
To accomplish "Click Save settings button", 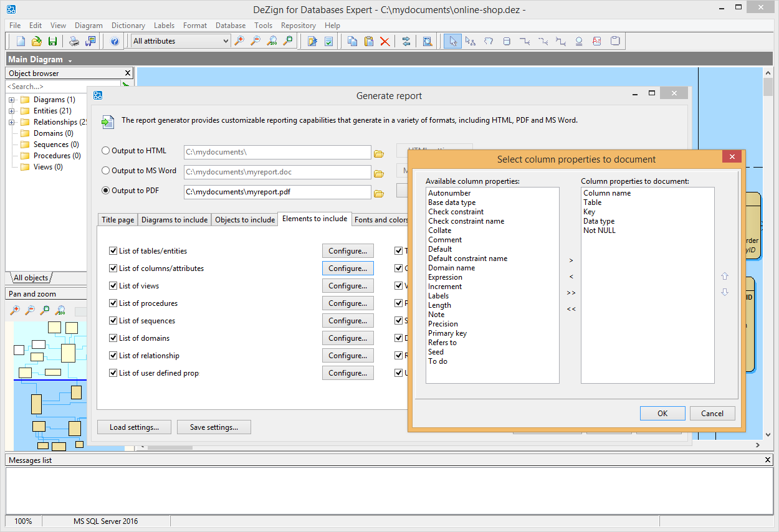I will click(214, 427).
